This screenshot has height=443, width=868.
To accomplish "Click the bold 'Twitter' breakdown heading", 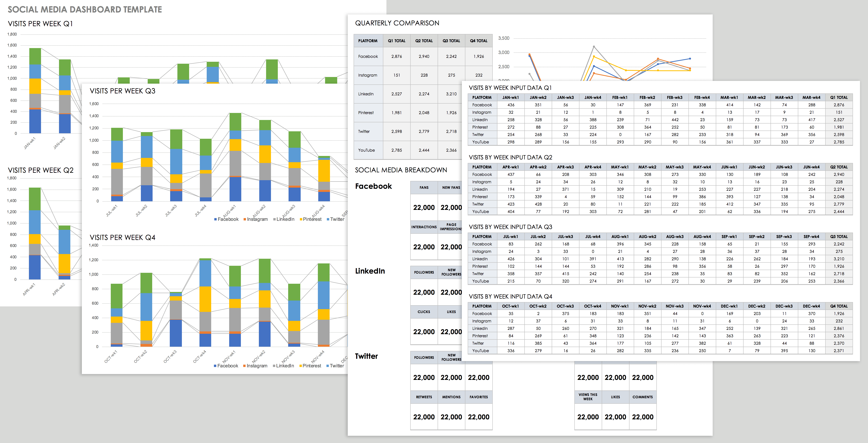I will click(x=366, y=356).
